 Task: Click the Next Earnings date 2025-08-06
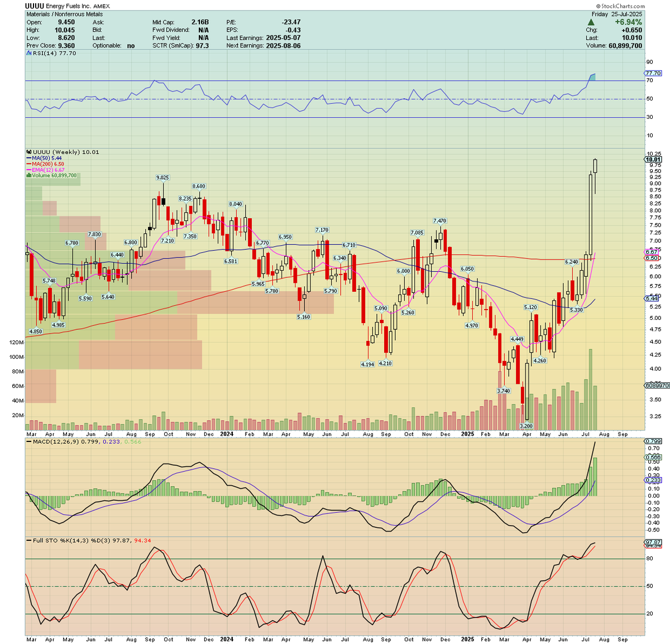coord(283,46)
